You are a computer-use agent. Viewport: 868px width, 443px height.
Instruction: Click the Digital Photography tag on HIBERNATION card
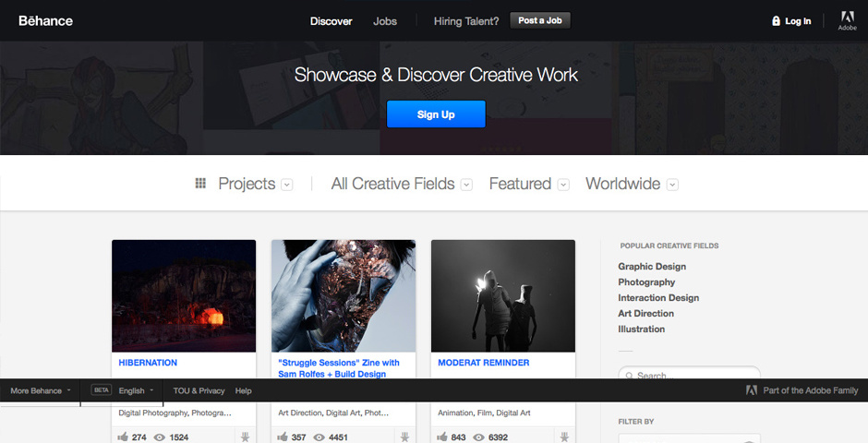coord(152,413)
